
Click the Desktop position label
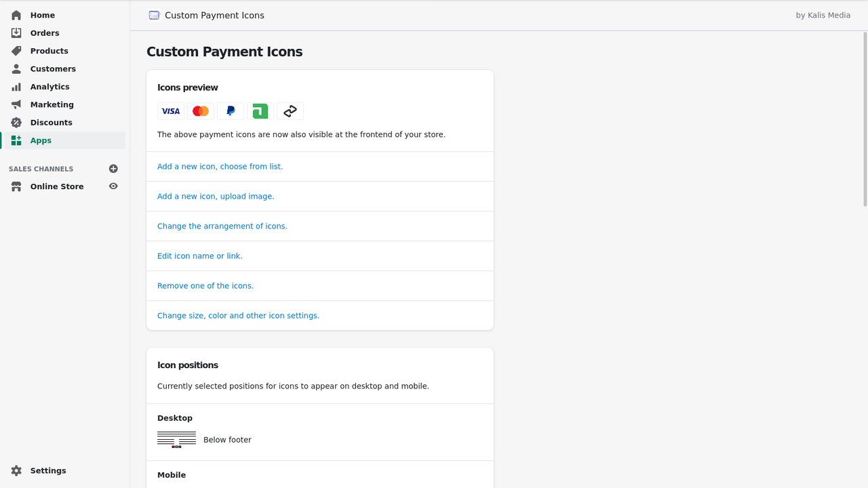click(175, 418)
